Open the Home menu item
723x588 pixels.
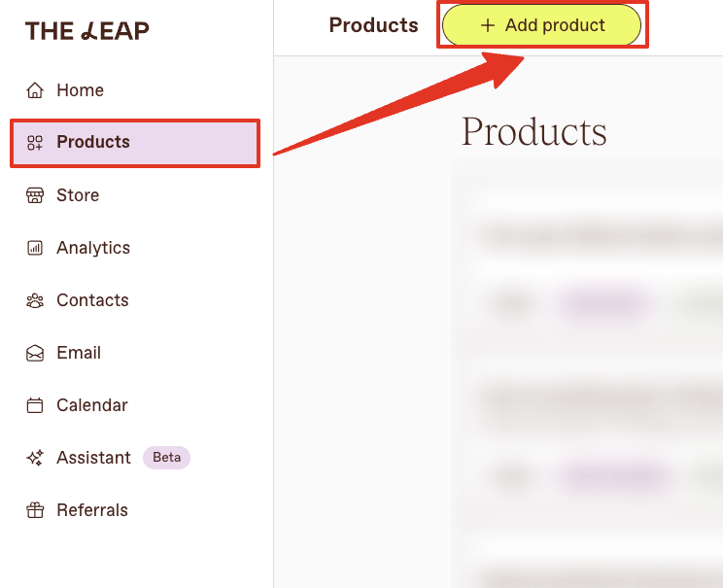point(80,90)
